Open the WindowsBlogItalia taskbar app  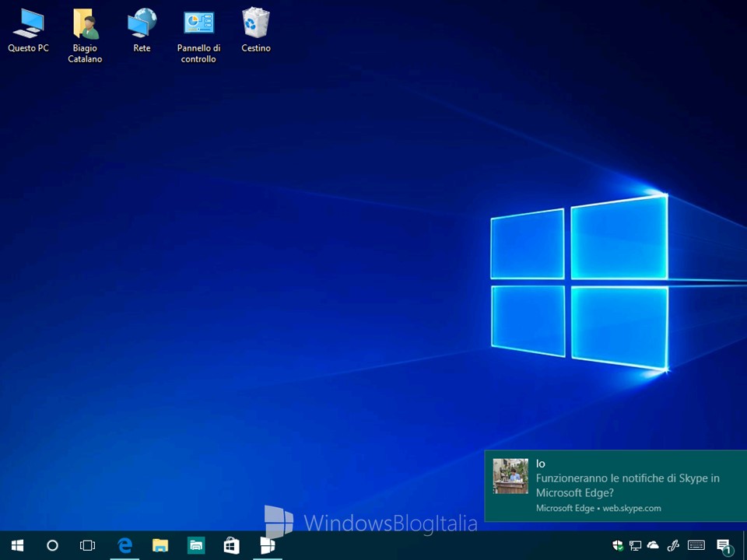(267, 545)
